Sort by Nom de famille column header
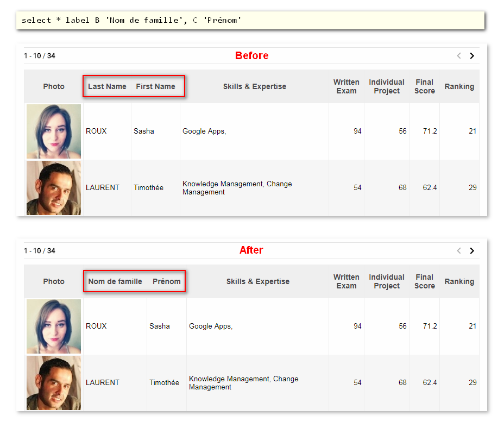 pos(115,281)
